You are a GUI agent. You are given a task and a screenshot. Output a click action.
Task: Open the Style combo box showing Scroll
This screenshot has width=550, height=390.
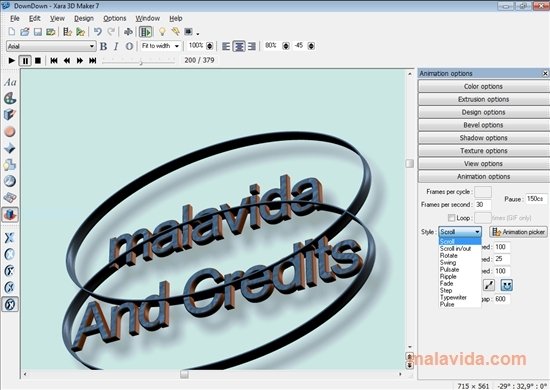460,232
